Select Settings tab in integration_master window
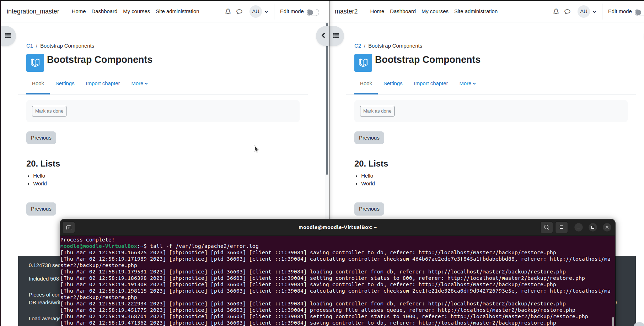Screen dimensions: 644x326 (65, 83)
